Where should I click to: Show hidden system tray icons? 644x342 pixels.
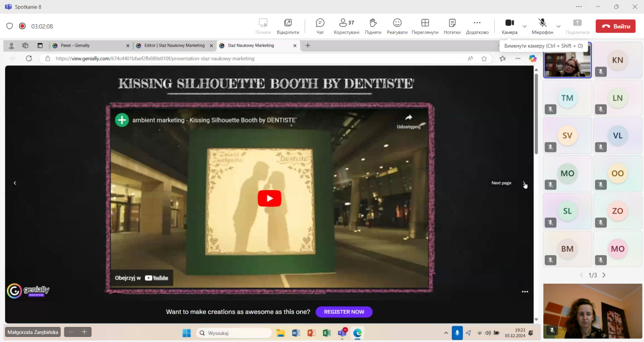(446, 333)
